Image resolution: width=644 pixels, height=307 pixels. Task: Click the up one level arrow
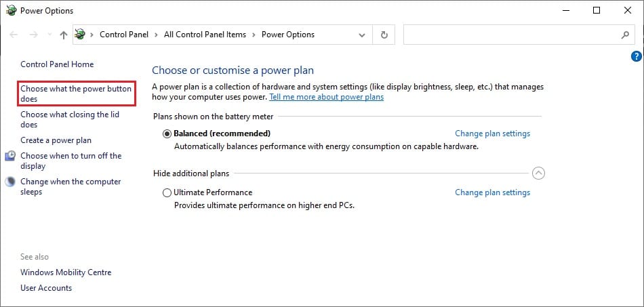[x=63, y=35]
